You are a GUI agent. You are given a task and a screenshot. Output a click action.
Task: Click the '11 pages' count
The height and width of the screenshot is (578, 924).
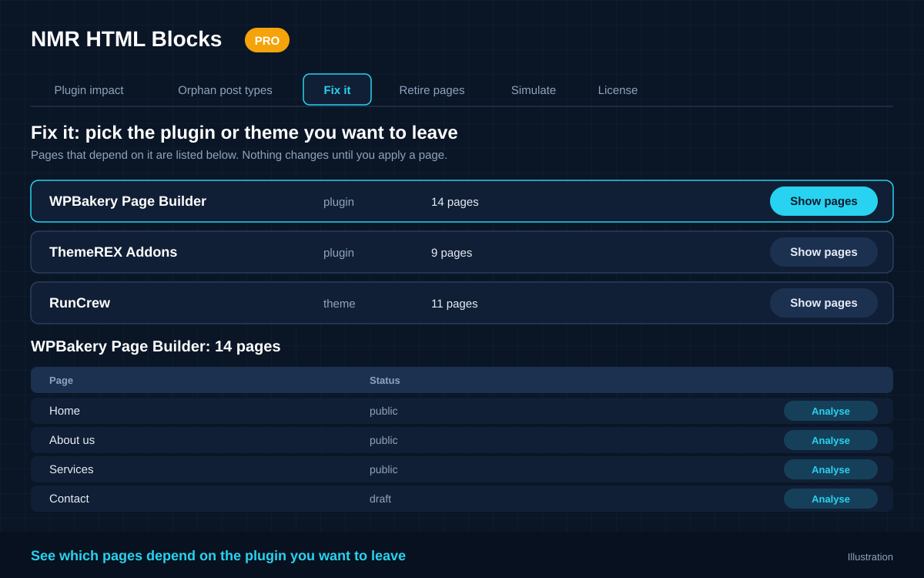coord(454,304)
